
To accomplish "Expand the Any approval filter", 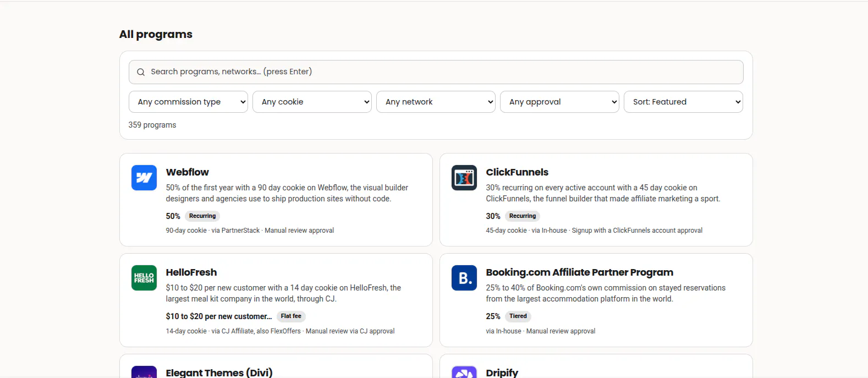I will tap(559, 102).
